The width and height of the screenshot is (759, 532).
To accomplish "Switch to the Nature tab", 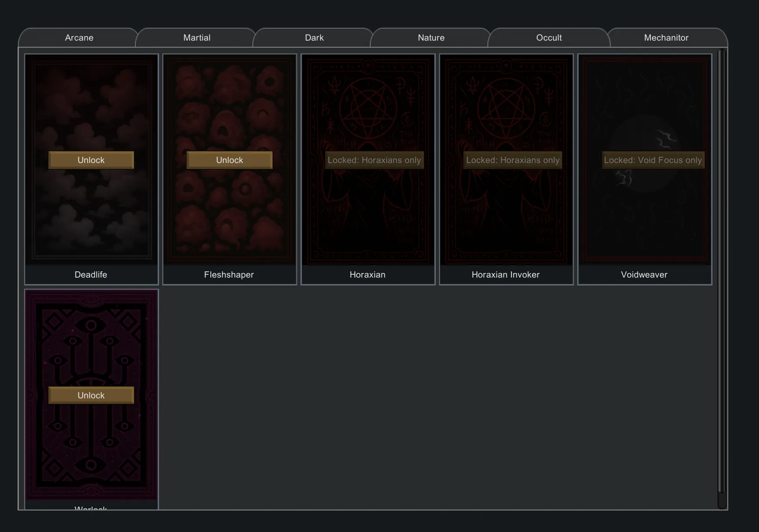I will [x=431, y=38].
